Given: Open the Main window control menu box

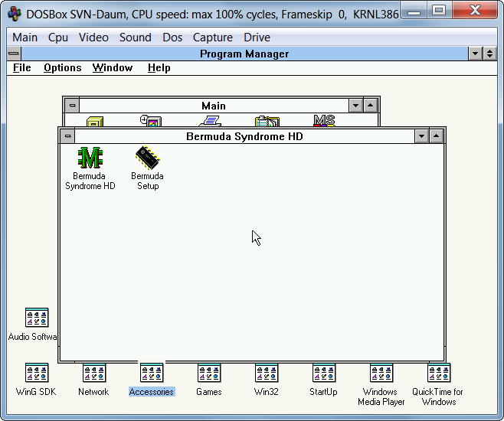Looking at the screenshot, I should click(72, 106).
